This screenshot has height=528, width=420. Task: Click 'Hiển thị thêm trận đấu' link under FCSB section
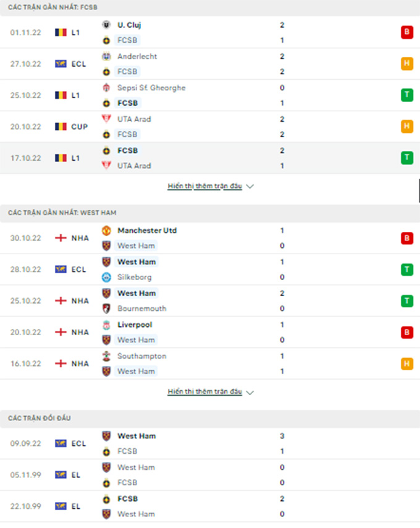[x=205, y=186]
